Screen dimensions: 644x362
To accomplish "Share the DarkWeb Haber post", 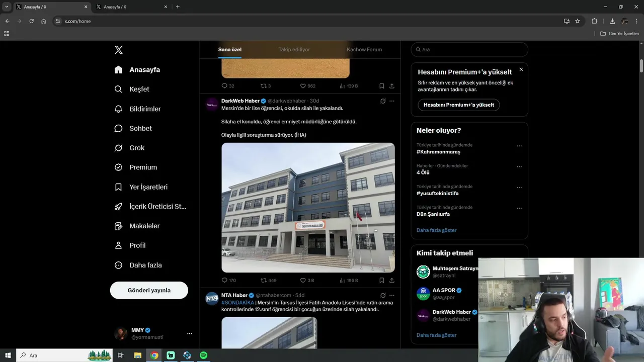I will [x=392, y=280].
